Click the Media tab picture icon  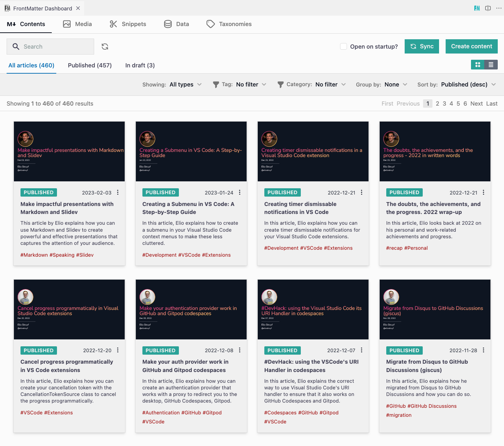(x=67, y=24)
